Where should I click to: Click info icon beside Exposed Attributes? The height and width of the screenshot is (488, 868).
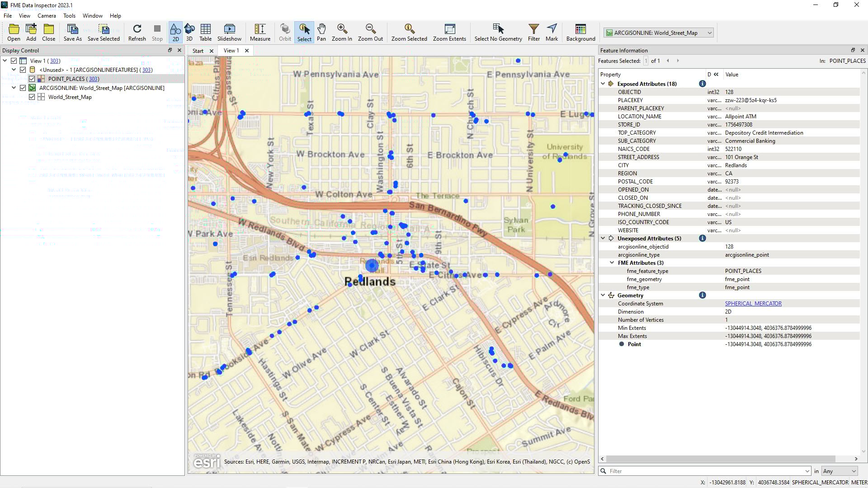(x=702, y=84)
